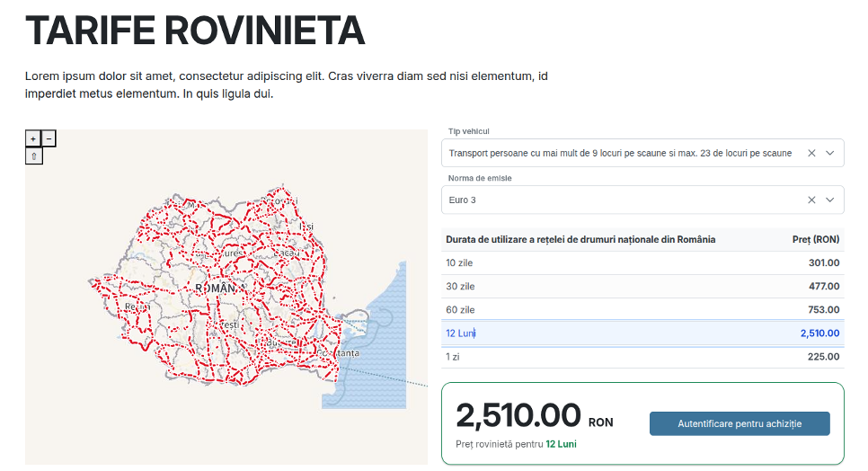Click the Constanța label on the map
This screenshot has width=868, height=471.
point(338,353)
